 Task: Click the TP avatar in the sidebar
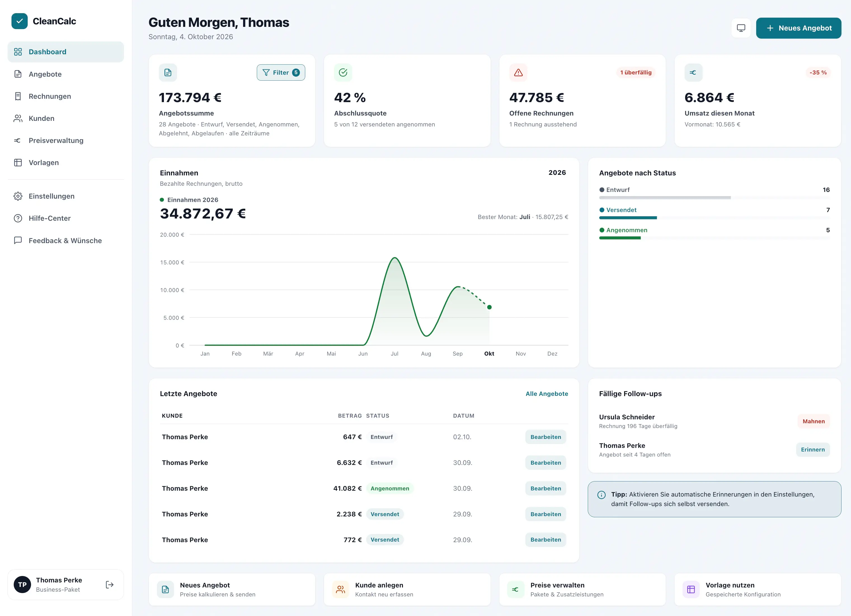tap(22, 584)
